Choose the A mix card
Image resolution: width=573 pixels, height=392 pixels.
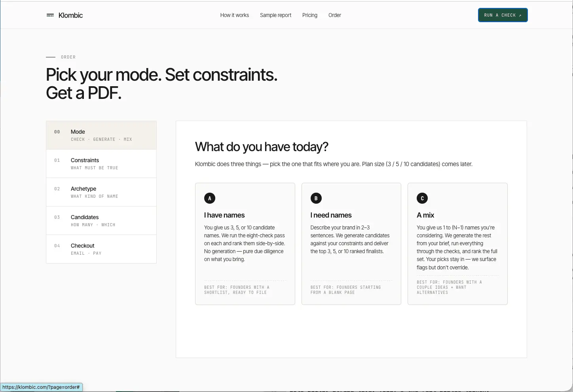457,244
